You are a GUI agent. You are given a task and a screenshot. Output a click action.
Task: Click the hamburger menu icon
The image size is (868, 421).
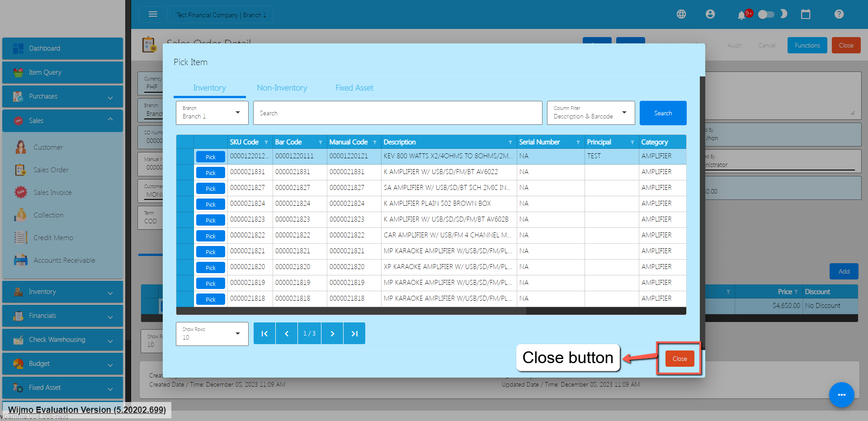point(153,14)
